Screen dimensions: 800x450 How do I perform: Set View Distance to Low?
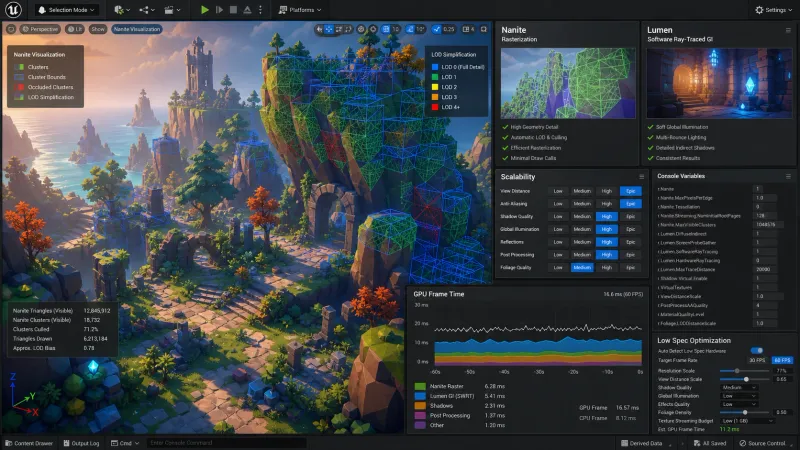(558, 191)
